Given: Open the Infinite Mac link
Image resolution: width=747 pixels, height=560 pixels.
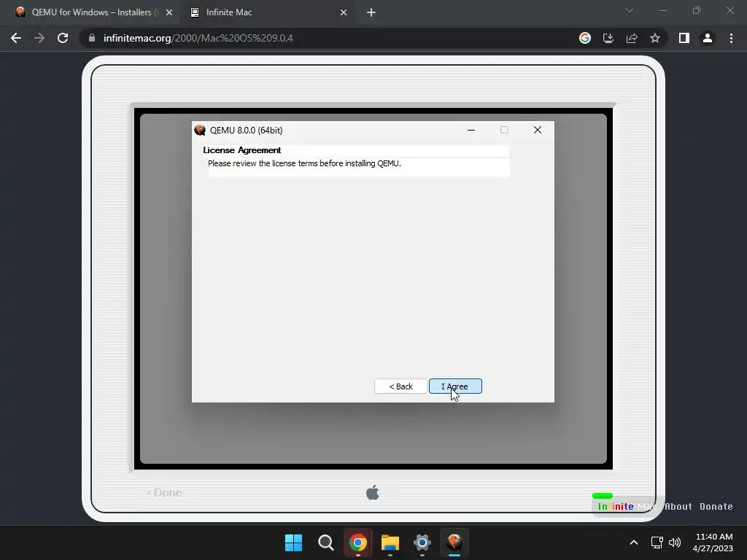Looking at the screenshot, I should tap(627, 507).
